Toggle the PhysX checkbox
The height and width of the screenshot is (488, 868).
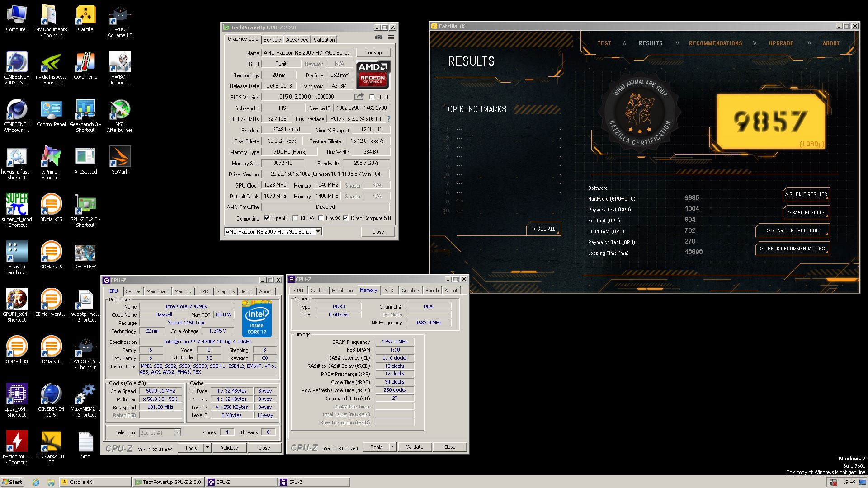[321, 218]
